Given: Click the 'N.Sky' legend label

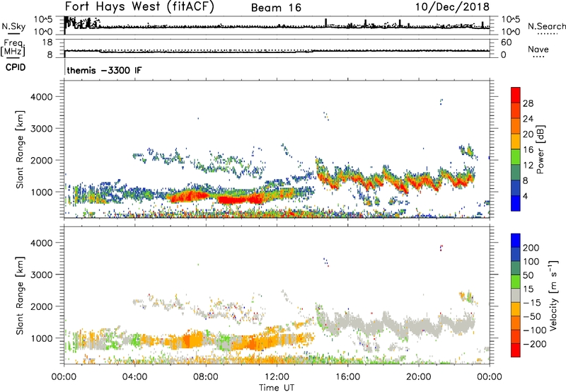Looking at the screenshot, I should tap(13, 26).
